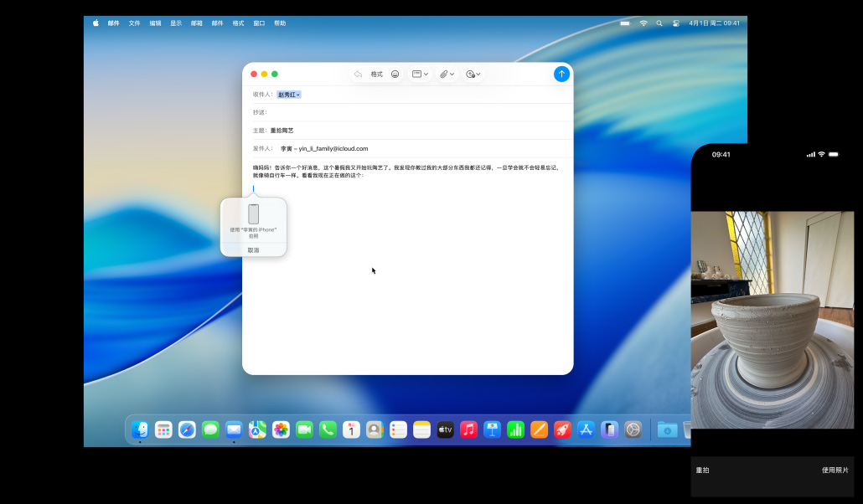Click the reply arrow icon in the compose toolbar

pos(358,75)
